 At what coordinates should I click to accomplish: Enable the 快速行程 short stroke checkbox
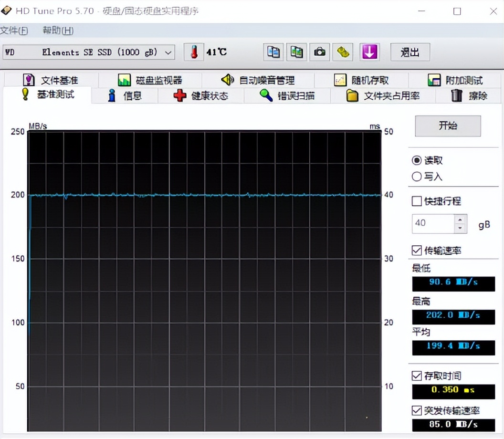point(416,201)
